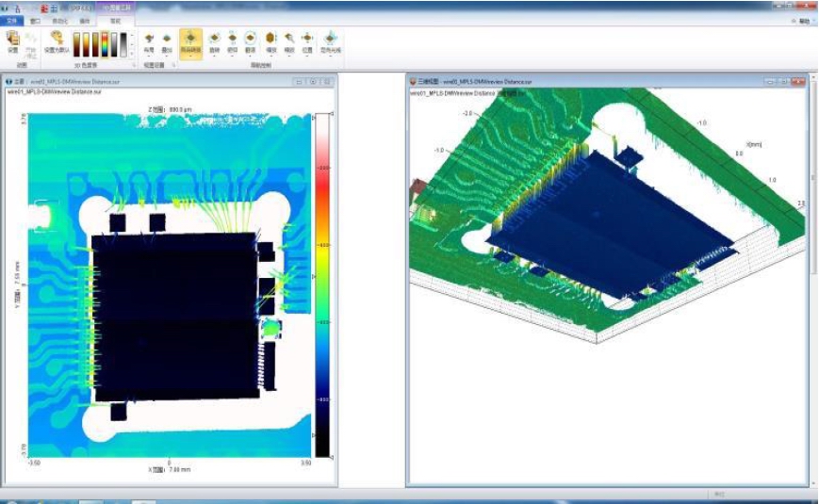Click the 设置为默认 (Set as default) star icon

click(57, 41)
